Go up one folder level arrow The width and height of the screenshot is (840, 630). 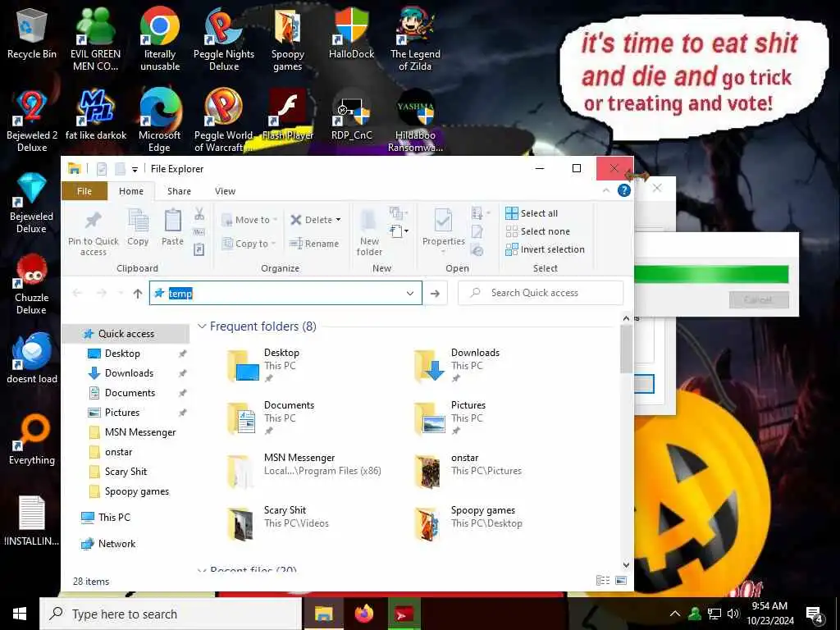point(138,293)
